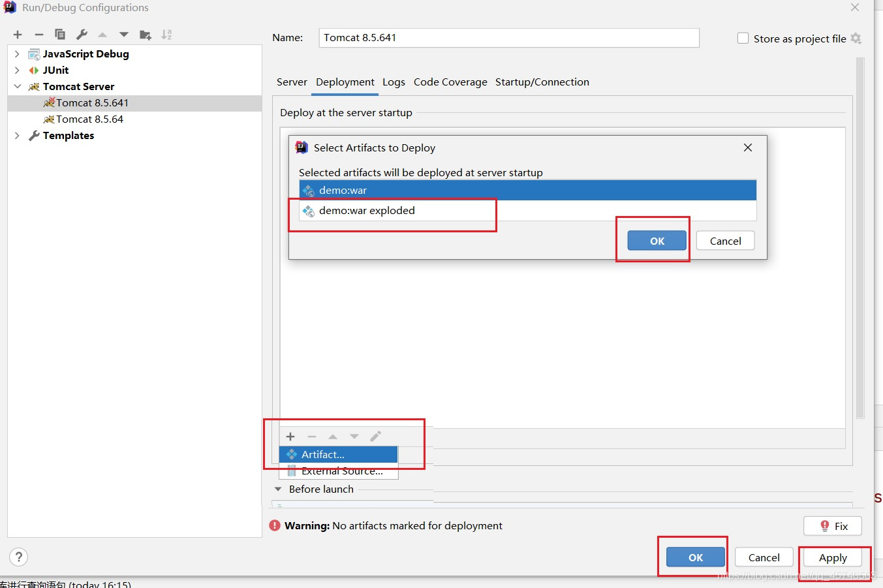The width and height of the screenshot is (883, 588).
Task: Click OK in Select Artifacts dialog
Action: click(x=657, y=241)
